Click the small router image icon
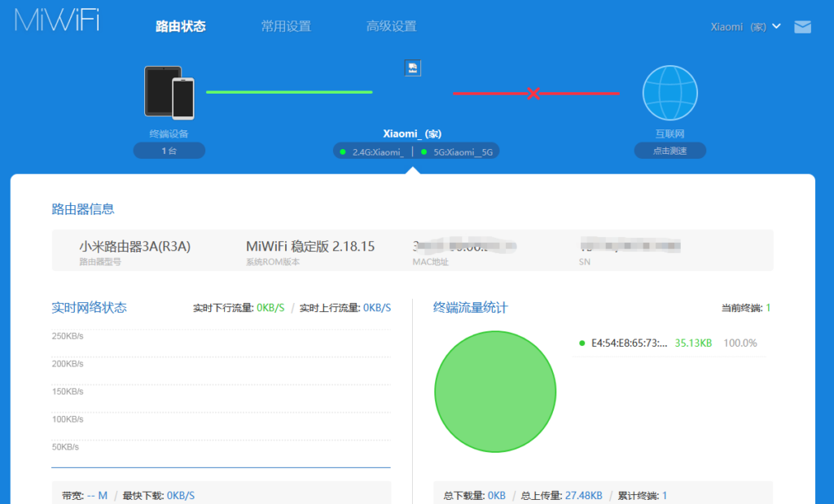The width and height of the screenshot is (834, 504). pos(412,68)
